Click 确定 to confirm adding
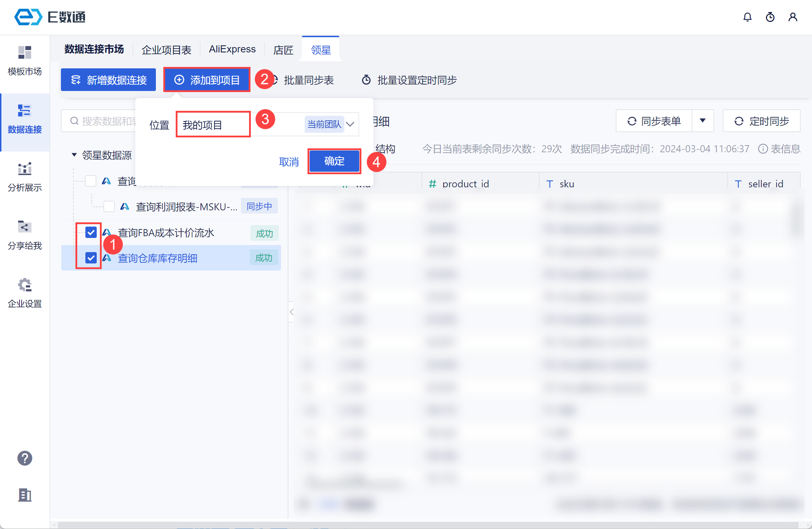812x529 pixels. [x=334, y=161]
